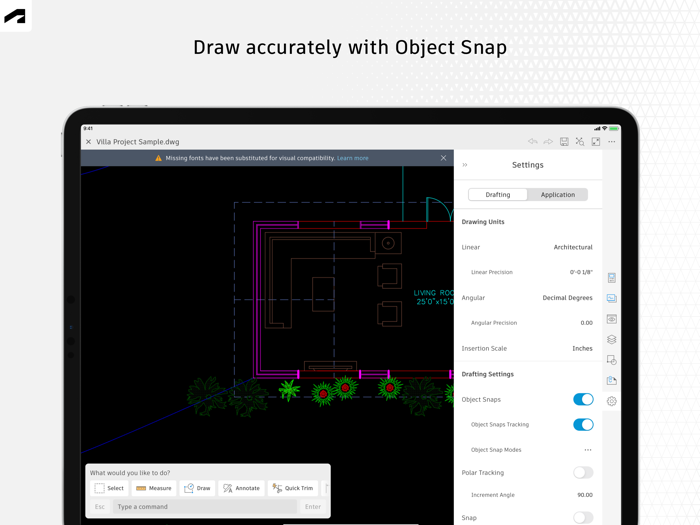Turn off Object Snaps Tracking toggle

pos(583,424)
